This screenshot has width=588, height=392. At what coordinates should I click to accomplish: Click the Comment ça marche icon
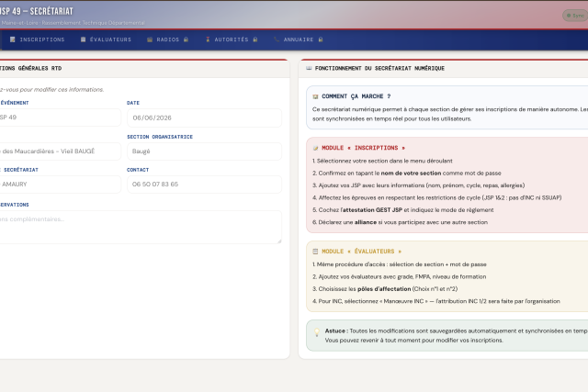tap(315, 96)
